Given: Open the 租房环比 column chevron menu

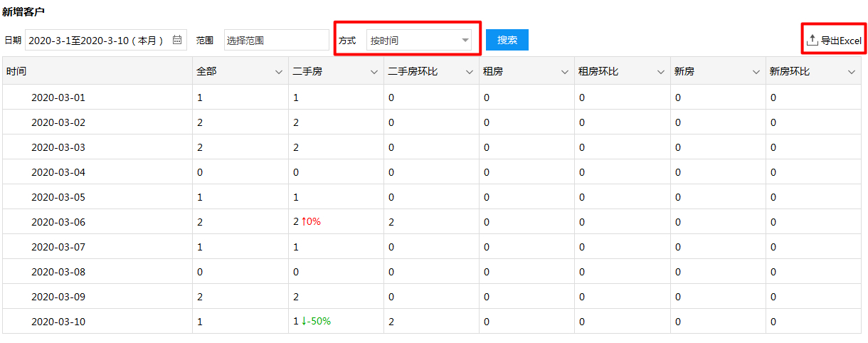Looking at the screenshot, I should (661, 72).
